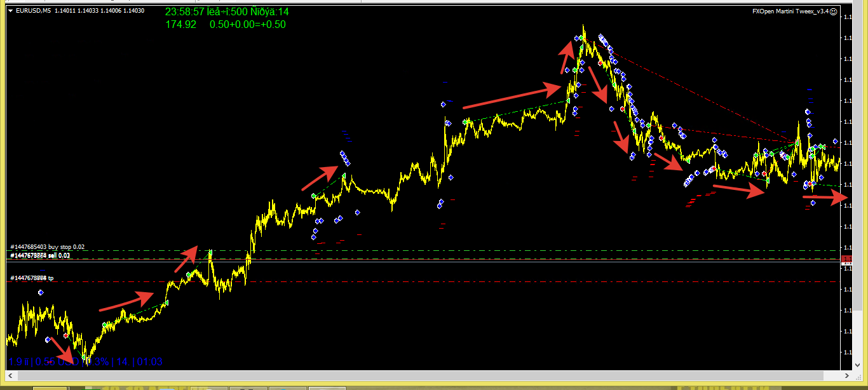Click the red current price tag on price scale
This screenshot has width=868, height=390.
846,259
